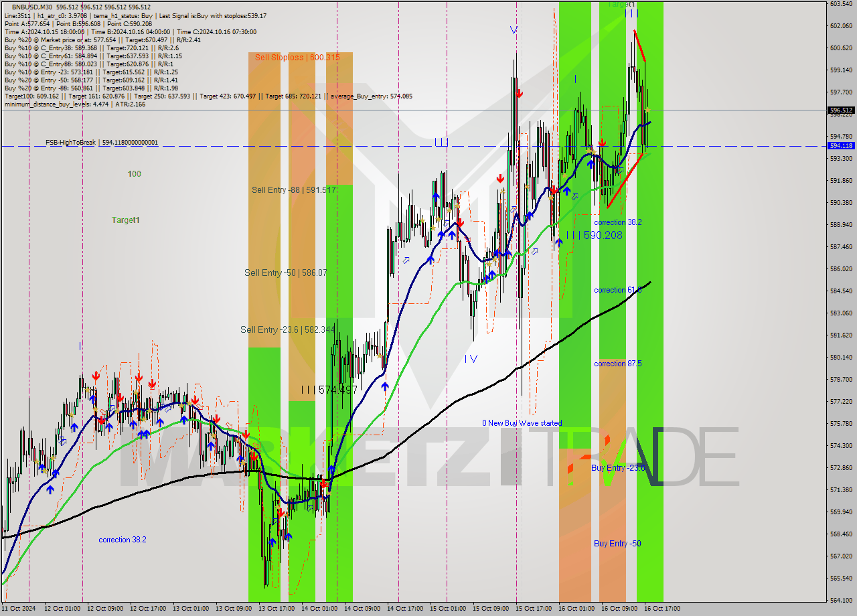Image resolution: width=857 pixels, height=616 pixels.
Task: Click the 'Sell Entry -50 | 586.07' label
Action: click(286, 273)
